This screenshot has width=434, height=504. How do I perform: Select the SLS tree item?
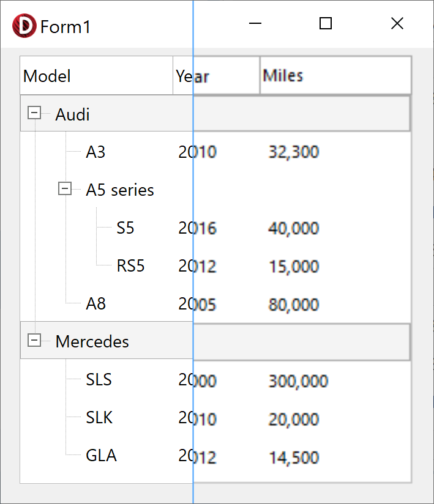pyautogui.click(x=99, y=379)
